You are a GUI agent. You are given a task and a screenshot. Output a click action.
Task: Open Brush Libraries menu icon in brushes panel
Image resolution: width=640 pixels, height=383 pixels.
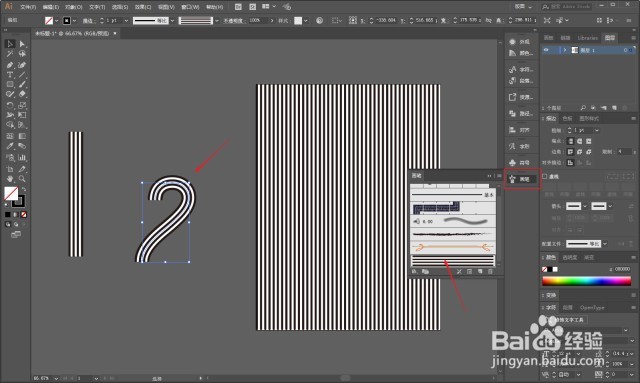pos(414,272)
